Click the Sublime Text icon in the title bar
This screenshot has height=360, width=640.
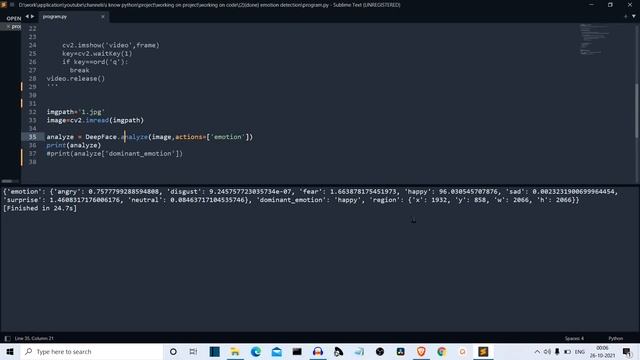tap(4, 5)
